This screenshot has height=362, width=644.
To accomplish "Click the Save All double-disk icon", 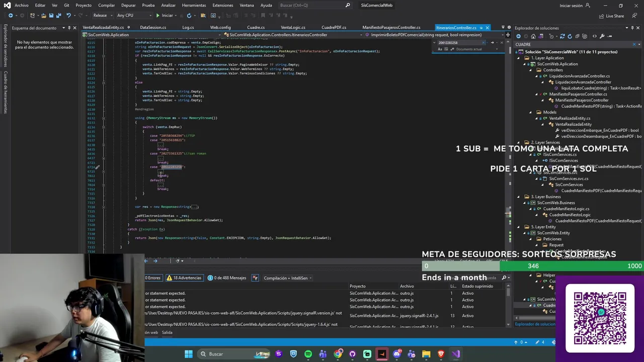I will (59, 16).
